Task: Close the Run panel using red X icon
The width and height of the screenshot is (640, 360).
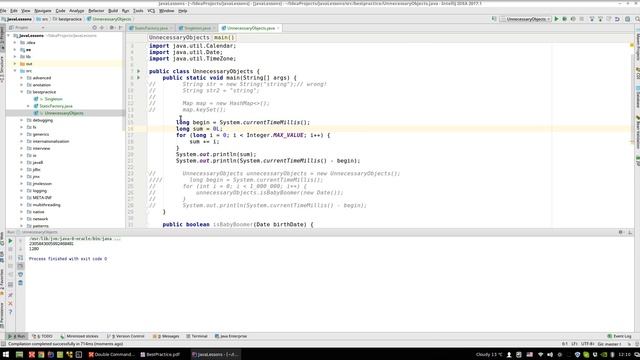Action: 10,303
